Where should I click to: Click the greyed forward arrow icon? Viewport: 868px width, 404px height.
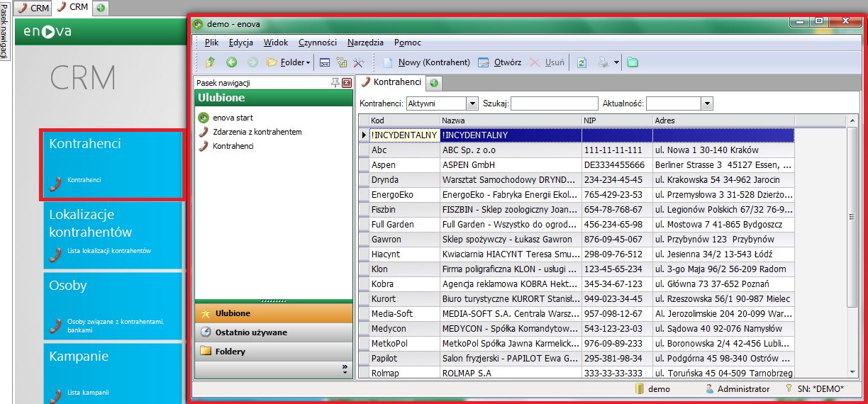252,62
